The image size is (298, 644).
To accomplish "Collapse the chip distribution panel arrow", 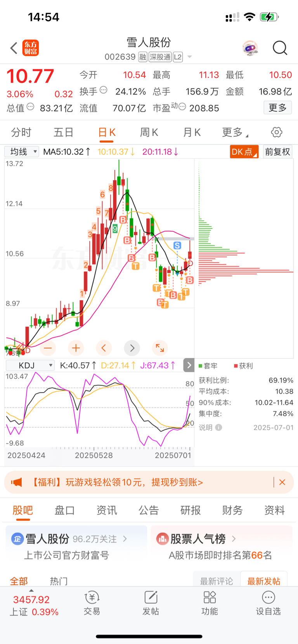I will [x=189, y=365].
